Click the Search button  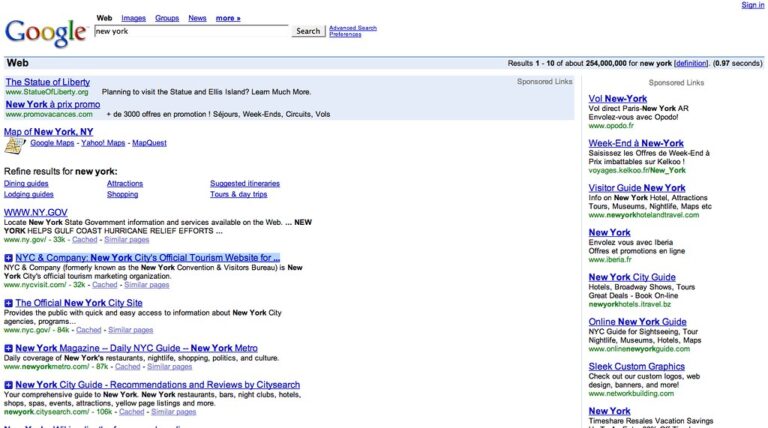coord(308,31)
